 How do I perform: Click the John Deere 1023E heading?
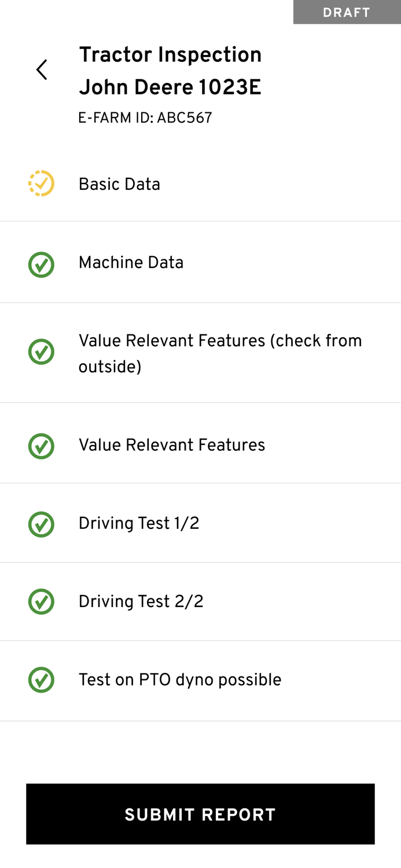coord(170,88)
